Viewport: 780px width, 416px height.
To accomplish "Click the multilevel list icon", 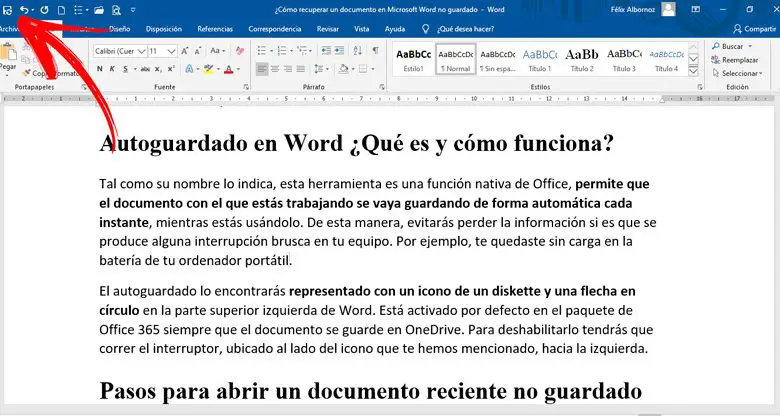I will (301, 51).
